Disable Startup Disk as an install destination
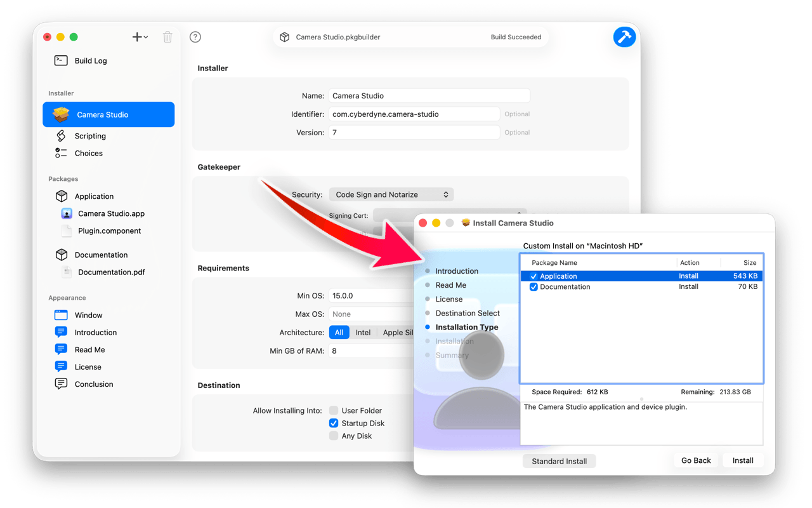Screen dimensions: 812x508 (333, 423)
